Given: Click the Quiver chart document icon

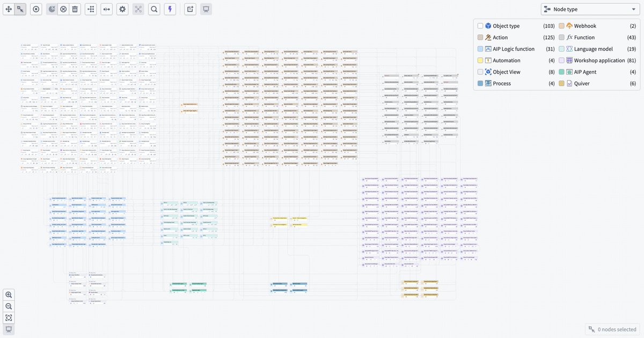Looking at the screenshot, I should (x=569, y=83).
